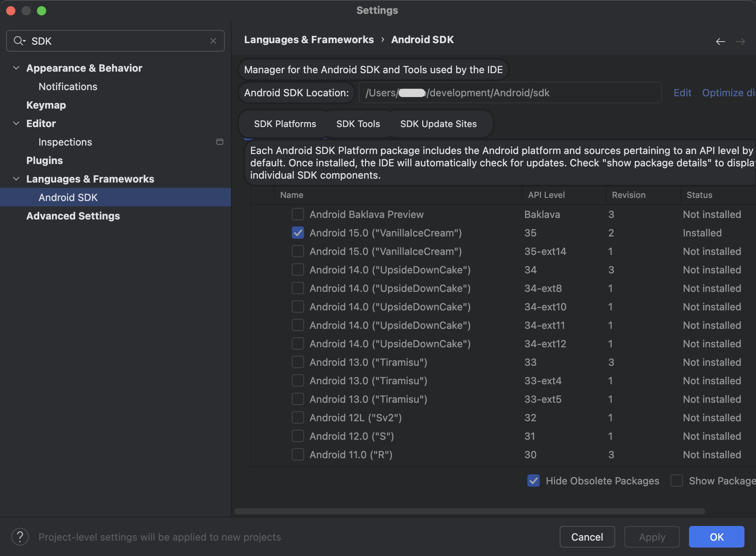The height and width of the screenshot is (556, 756).
Task: Enable Android 13.0 Tiramisu API 33
Action: 297,362
